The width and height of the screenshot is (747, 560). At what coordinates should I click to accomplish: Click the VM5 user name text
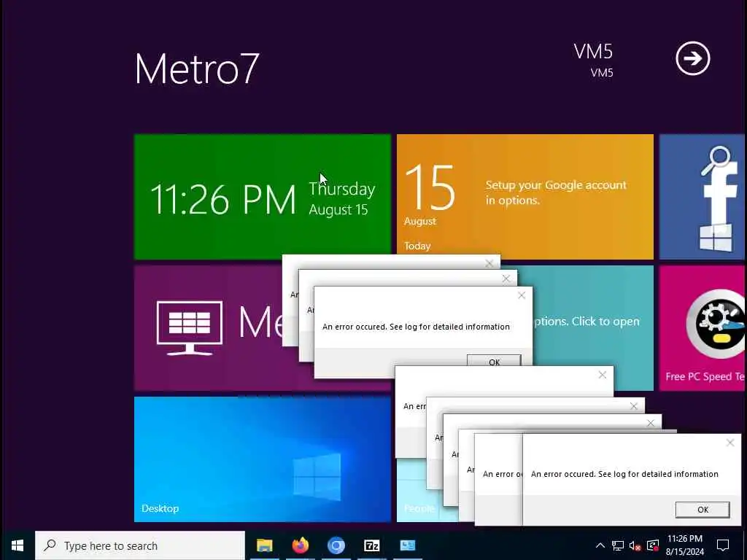[593, 52]
